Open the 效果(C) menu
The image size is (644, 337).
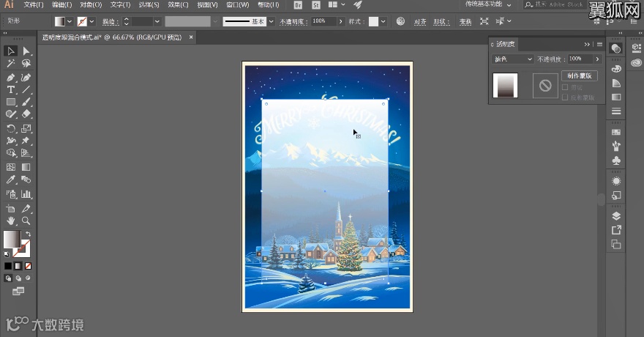tap(178, 5)
